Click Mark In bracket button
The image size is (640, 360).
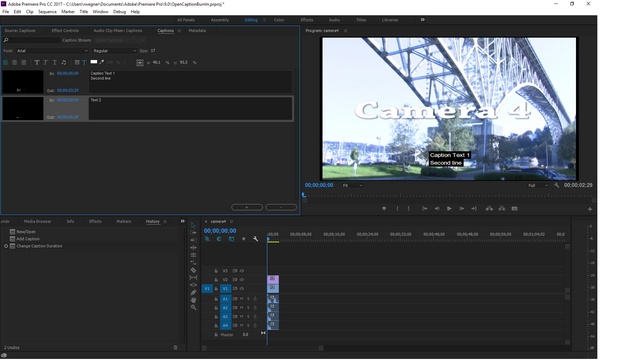397,209
